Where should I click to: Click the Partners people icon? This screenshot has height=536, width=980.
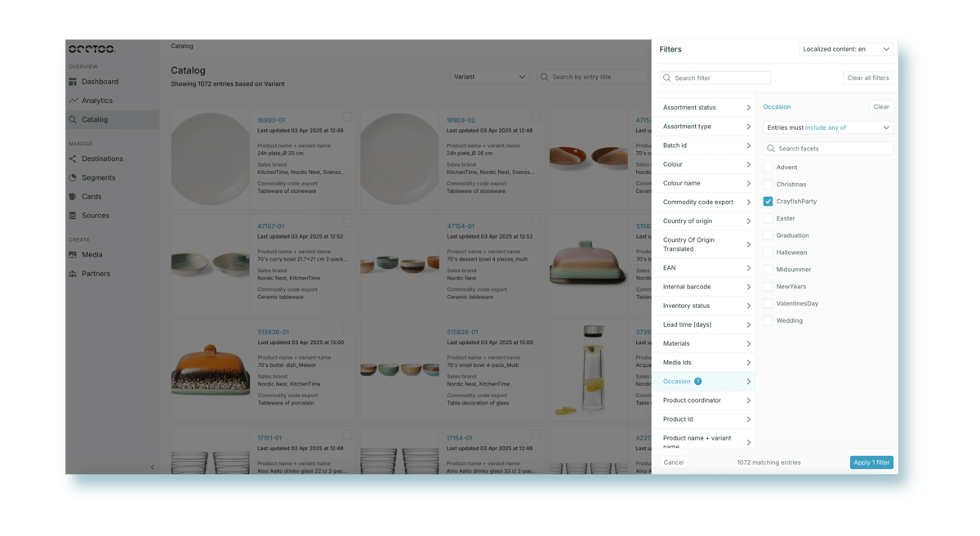73,274
